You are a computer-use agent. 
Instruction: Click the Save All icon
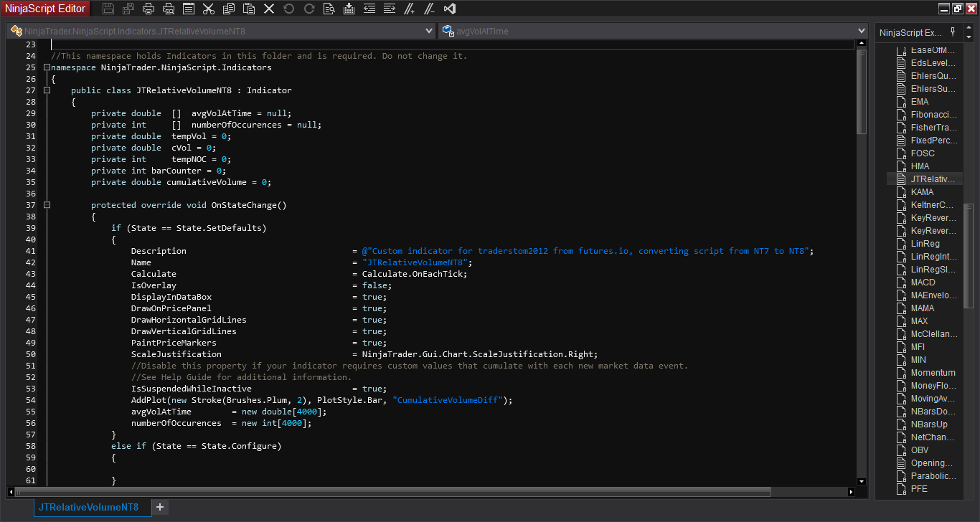pyautogui.click(x=128, y=9)
